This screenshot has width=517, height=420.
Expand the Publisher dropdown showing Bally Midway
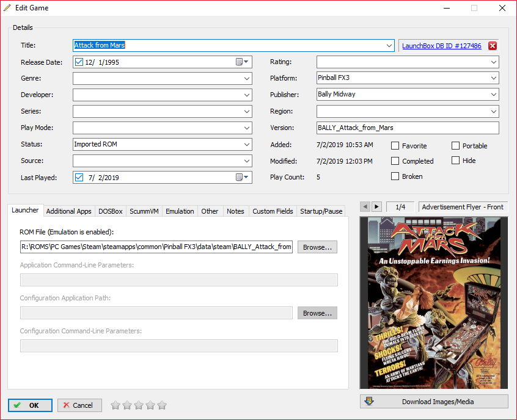pyautogui.click(x=494, y=95)
